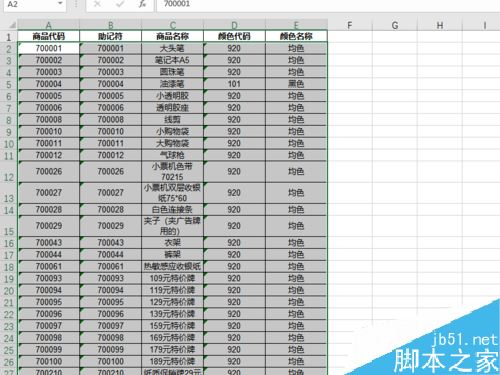Viewport: 500px width, 375px height.
Task: Click cell 大购物袋
Action: point(173,143)
